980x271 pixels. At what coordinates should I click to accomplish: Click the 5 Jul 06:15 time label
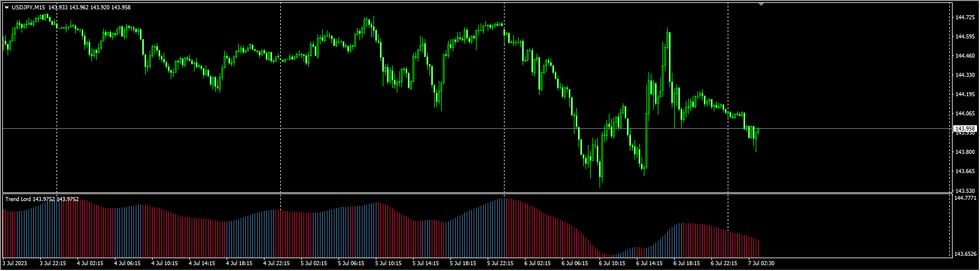351,263
